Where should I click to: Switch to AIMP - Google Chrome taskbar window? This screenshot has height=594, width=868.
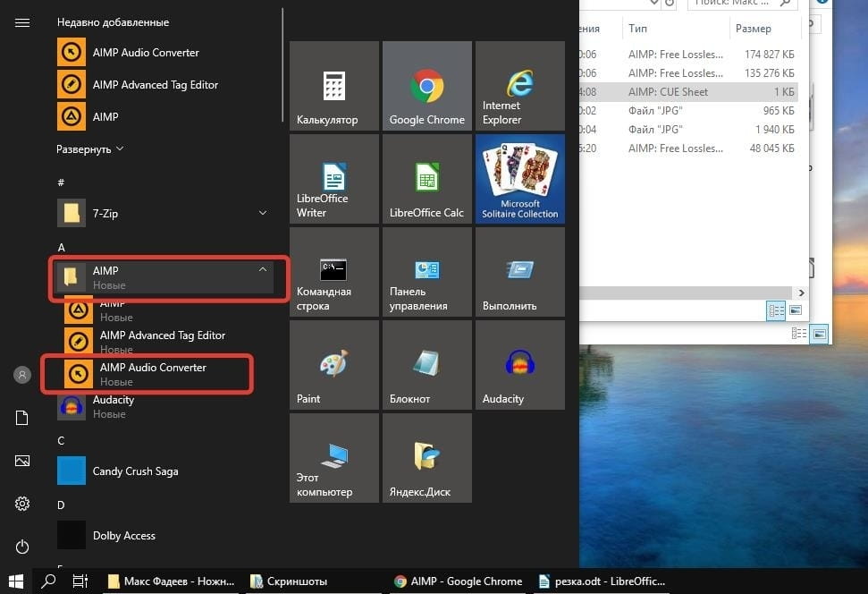(x=459, y=581)
